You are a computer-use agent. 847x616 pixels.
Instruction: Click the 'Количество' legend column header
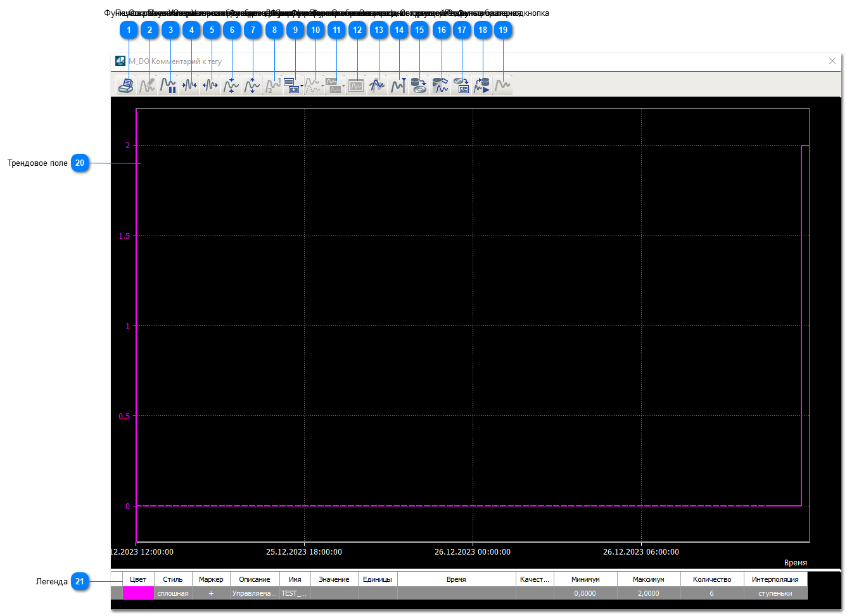click(x=712, y=579)
